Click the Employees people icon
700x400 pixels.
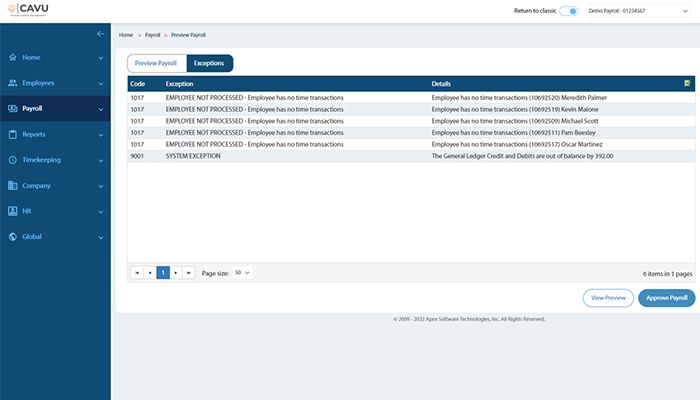click(12, 83)
